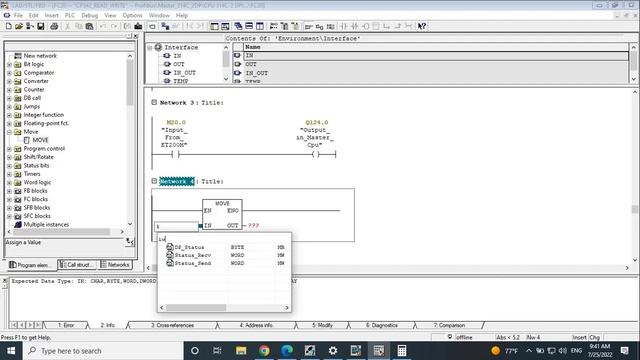
Task: Switch to the 3: Cross-references tab
Action: tap(173, 325)
